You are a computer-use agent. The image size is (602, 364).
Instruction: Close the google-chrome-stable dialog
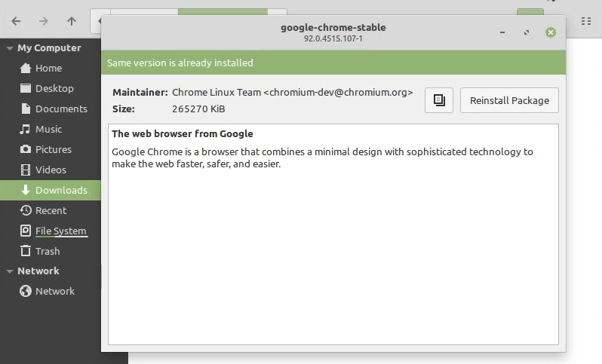(x=551, y=32)
